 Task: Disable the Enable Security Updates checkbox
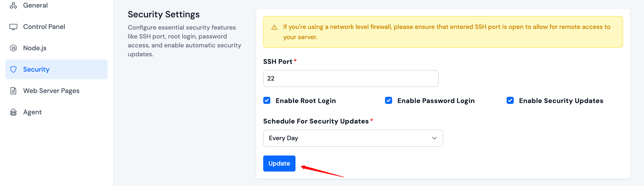(510, 100)
